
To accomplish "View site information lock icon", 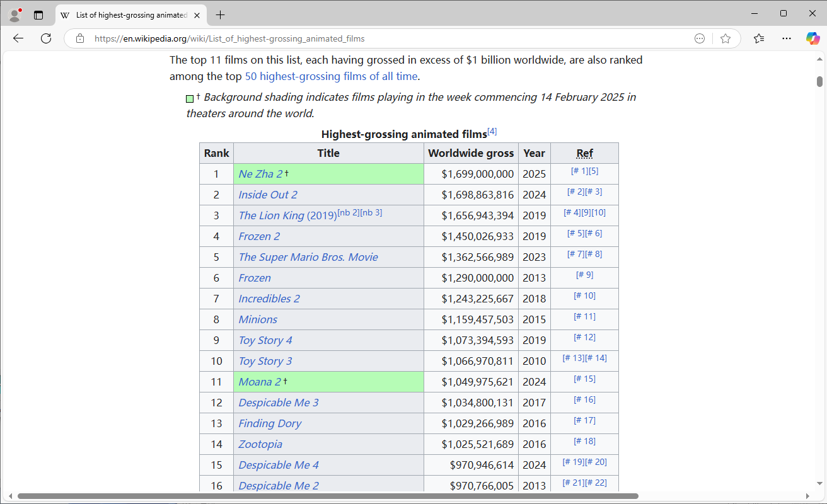I will click(x=80, y=38).
